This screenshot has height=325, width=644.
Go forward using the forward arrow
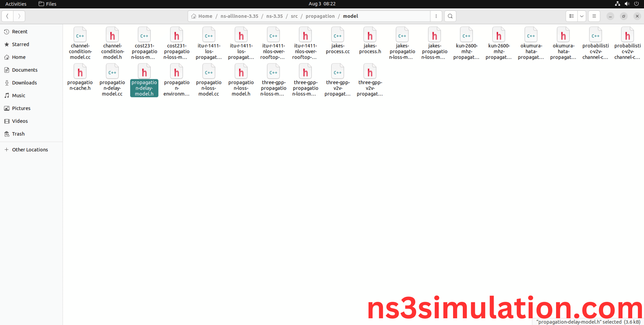(19, 16)
